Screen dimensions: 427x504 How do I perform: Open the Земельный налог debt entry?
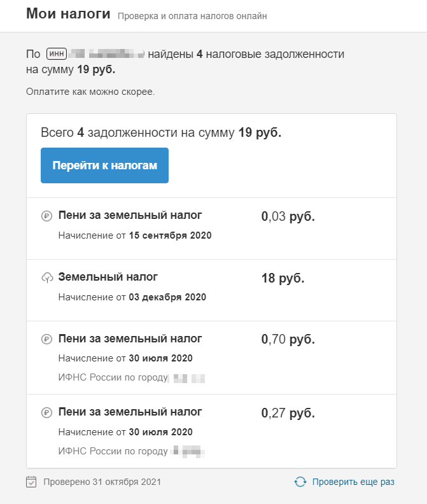point(108,277)
